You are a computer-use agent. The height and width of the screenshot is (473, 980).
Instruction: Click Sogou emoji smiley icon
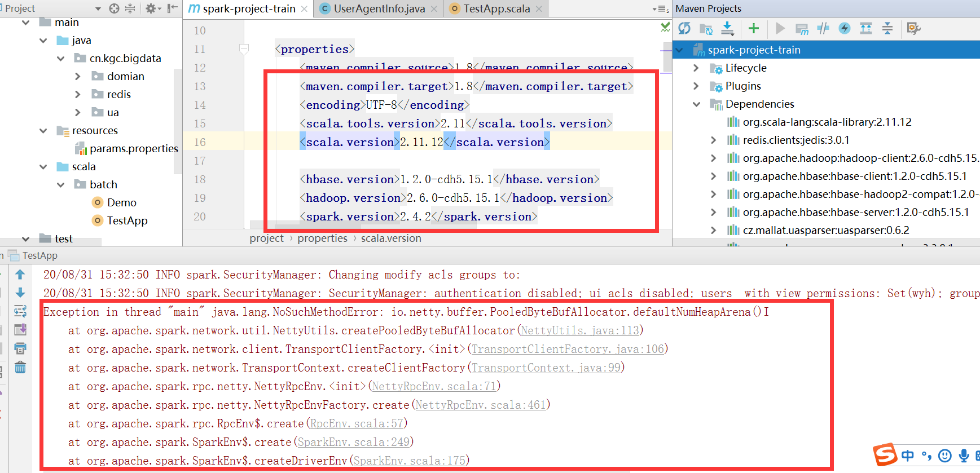click(945, 456)
